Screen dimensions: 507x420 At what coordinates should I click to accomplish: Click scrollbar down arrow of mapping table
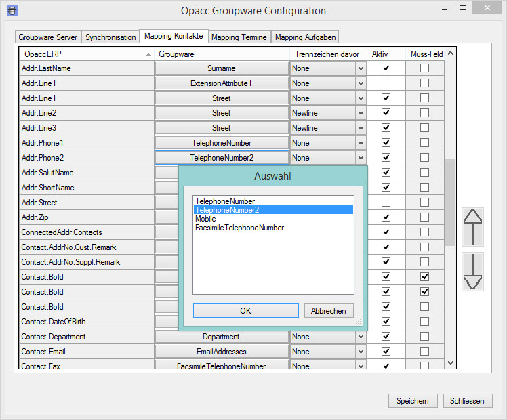[x=451, y=363]
